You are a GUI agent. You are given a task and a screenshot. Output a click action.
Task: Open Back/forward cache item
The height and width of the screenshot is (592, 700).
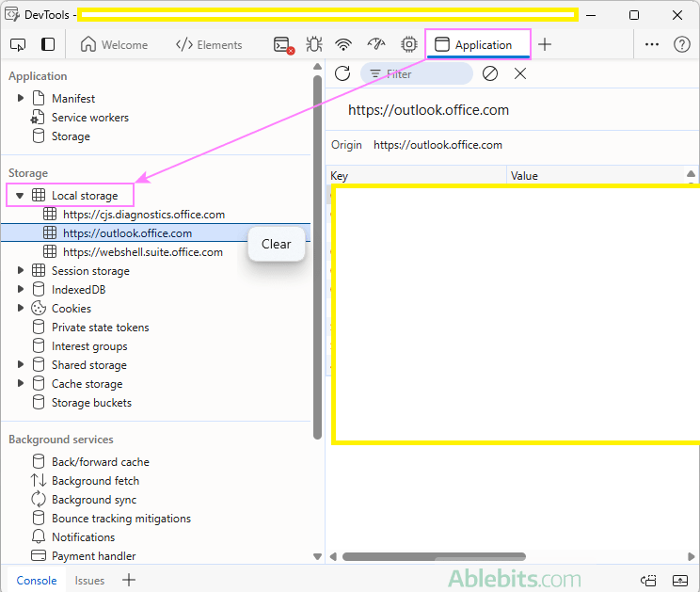pyautogui.click(x=101, y=461)
